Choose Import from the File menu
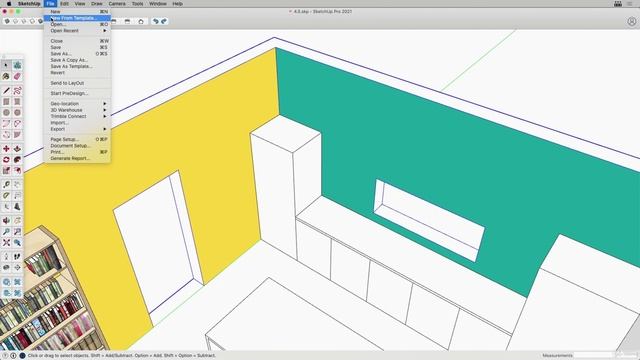The width and height of the screenshot is (640, 360). [77, 123]
